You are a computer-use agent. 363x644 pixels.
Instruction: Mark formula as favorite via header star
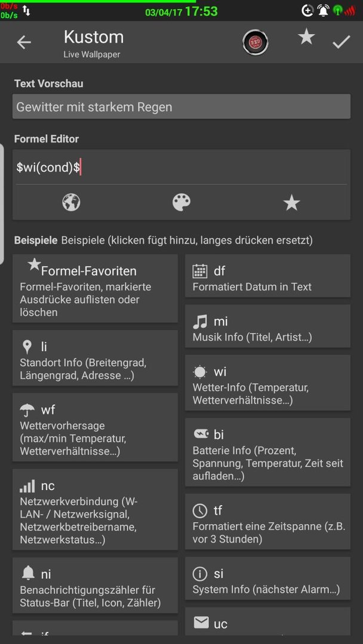coord(306,38)
